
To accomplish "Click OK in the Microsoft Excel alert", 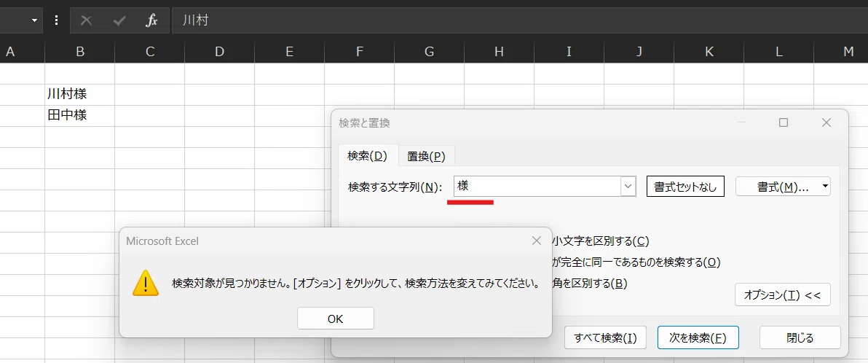I will [x=336, y=319].
